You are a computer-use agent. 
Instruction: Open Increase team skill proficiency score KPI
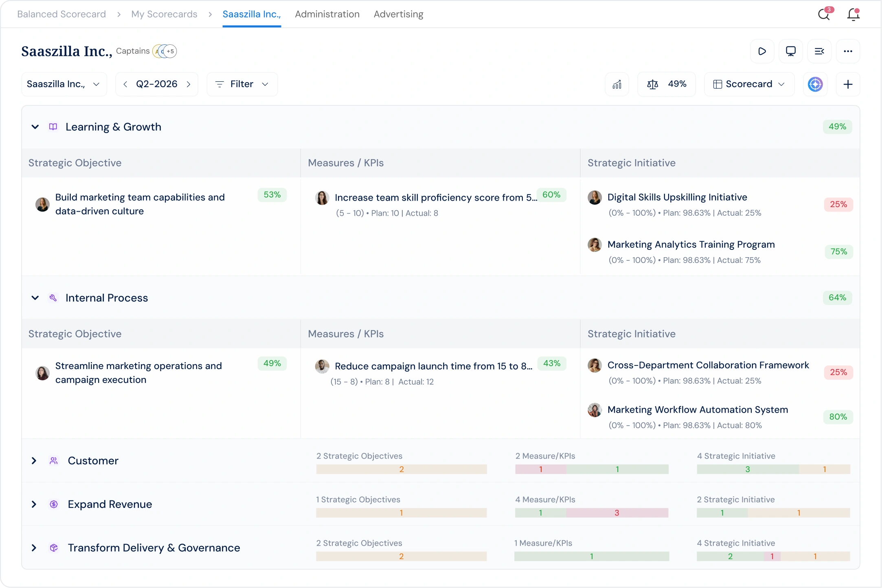tap(436, 198)
